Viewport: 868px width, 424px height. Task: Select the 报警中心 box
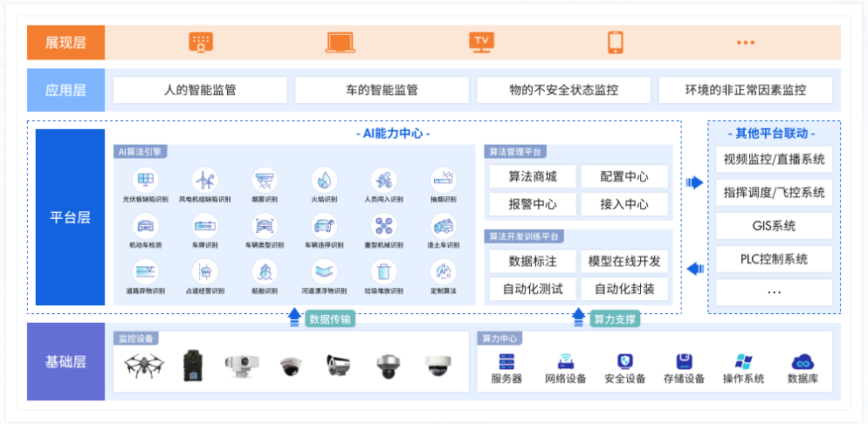(533, 204)
